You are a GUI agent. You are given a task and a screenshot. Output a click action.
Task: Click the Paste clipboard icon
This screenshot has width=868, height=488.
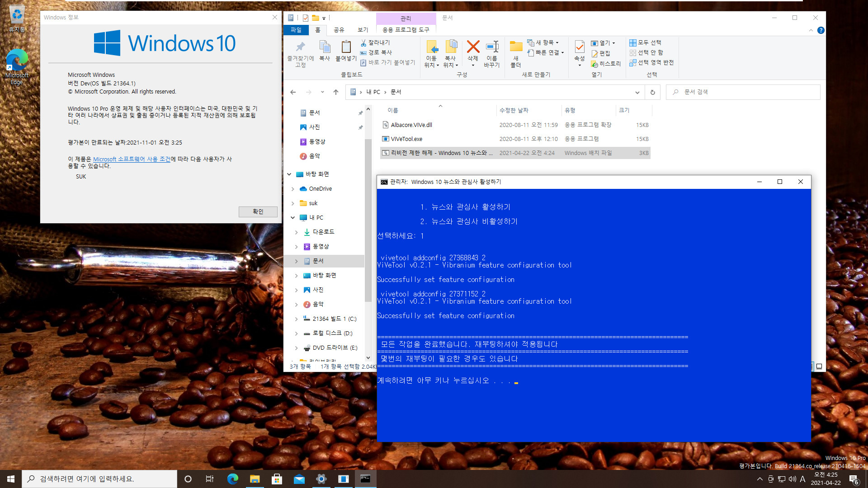tap(346, 47)
